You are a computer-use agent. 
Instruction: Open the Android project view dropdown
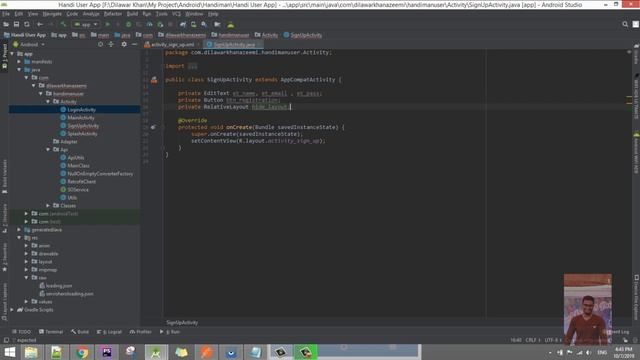pos(29,44)
